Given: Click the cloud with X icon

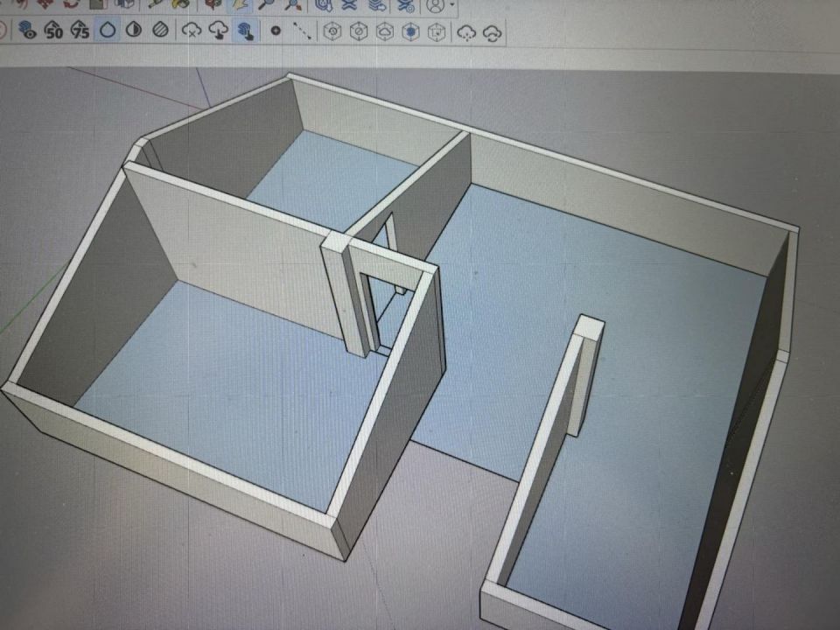Looking at the screenshot, I should 191,31.
